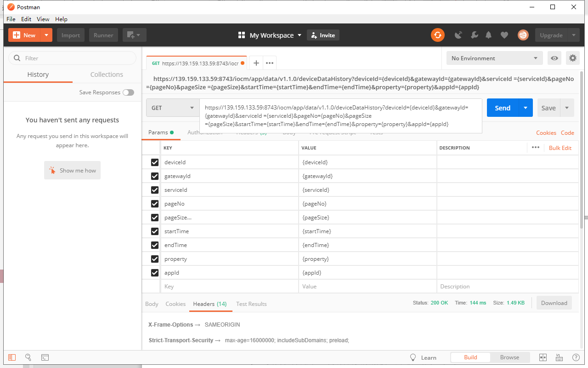The image size is (588, 368).
Task: Click the Bulk Edit link
Action: pos(560,148)
